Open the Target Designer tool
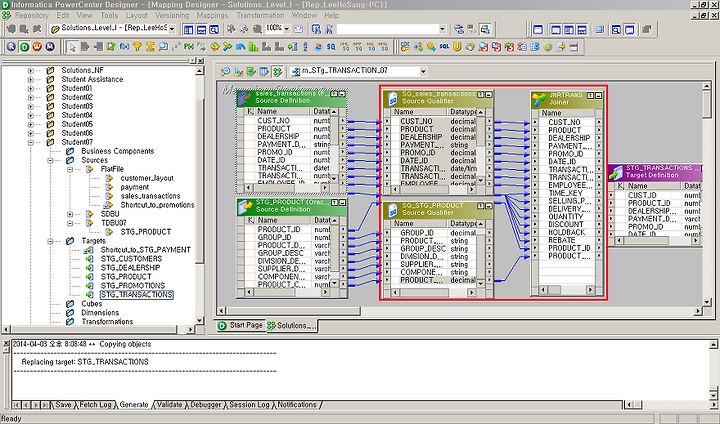 (238, 72)
